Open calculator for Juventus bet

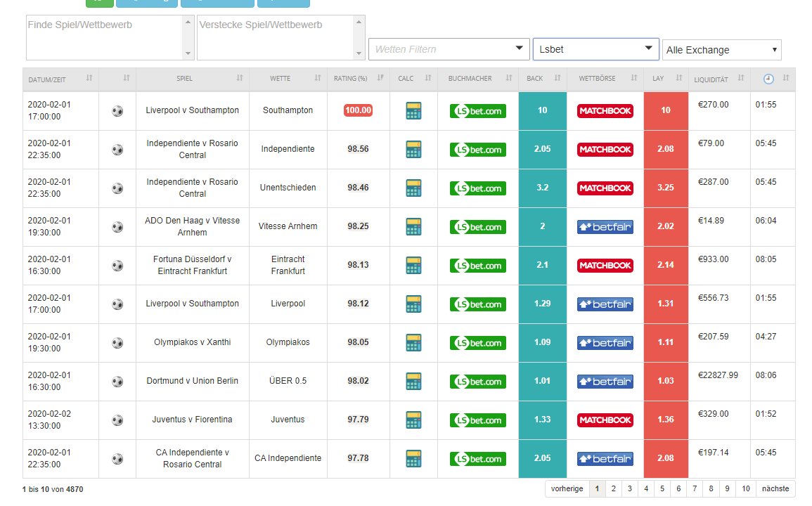[413, 420]
